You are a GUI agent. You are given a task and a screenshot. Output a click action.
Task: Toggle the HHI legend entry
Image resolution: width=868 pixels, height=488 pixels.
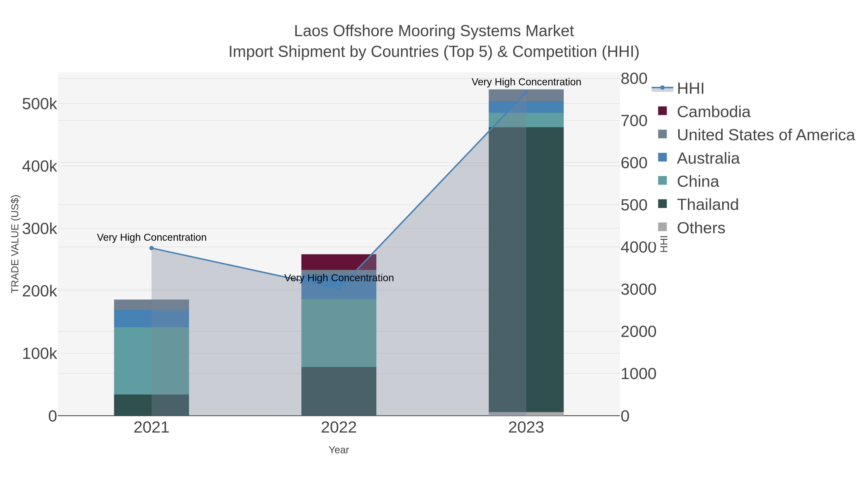[678, 88]
